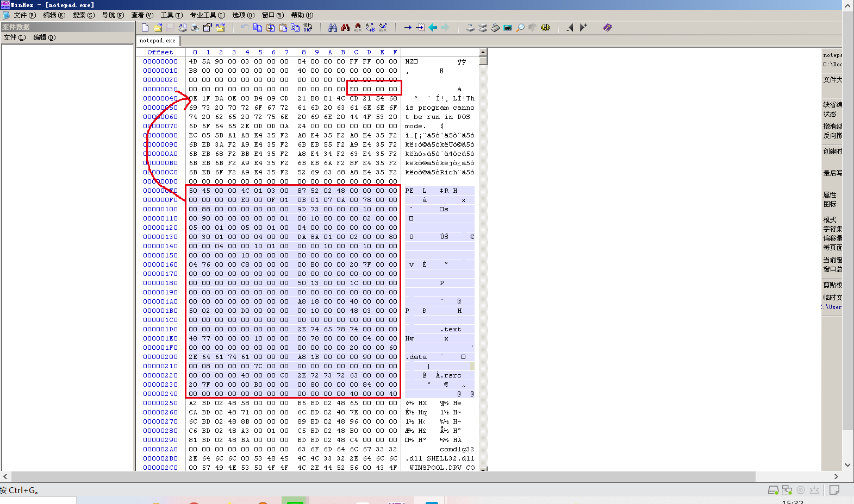
Task: Click offset row 00000000
Action: [160, 61]
